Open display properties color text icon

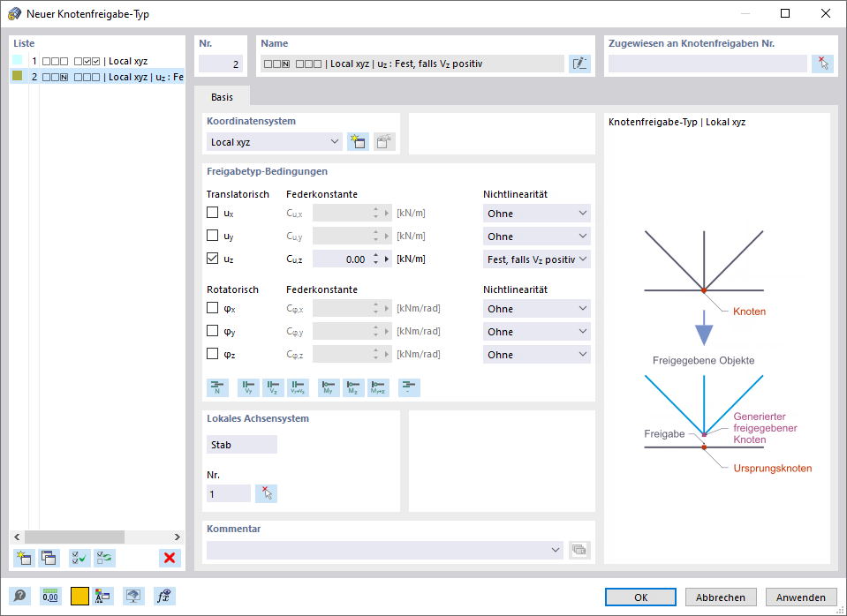coord(102,596)
